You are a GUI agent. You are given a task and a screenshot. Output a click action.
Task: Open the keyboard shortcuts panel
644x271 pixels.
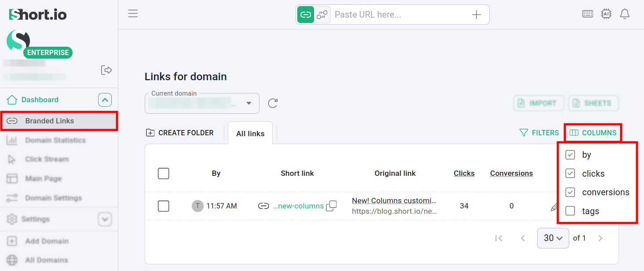click(588, 14)
